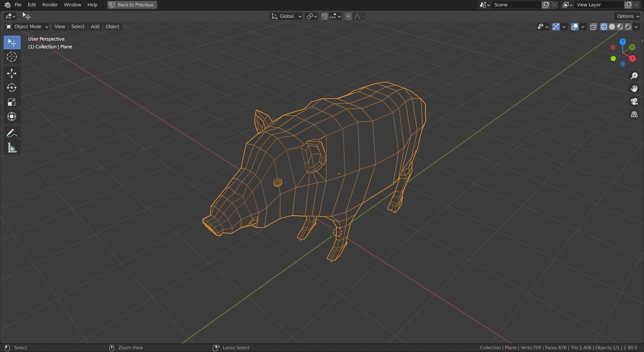This screenshot has width=644, height=352.
Task: Expand the Options dropdown
Action: (628, 16)
